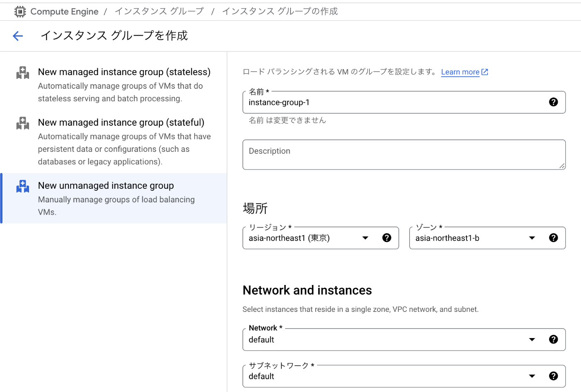The image size is (581, 392).
Task: Click external link icon beside Learn more
Action: point(485,72)
